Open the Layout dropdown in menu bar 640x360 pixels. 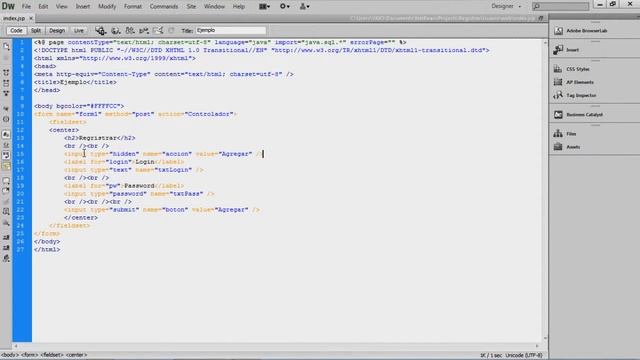264,7
